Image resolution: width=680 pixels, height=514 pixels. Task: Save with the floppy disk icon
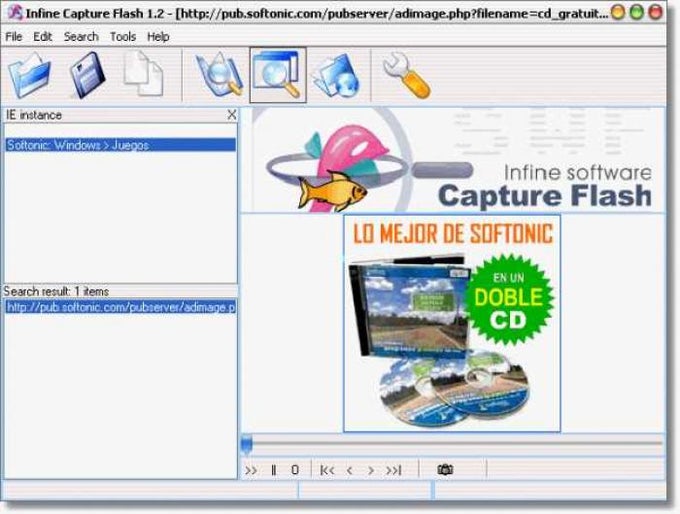click(88, 75)
